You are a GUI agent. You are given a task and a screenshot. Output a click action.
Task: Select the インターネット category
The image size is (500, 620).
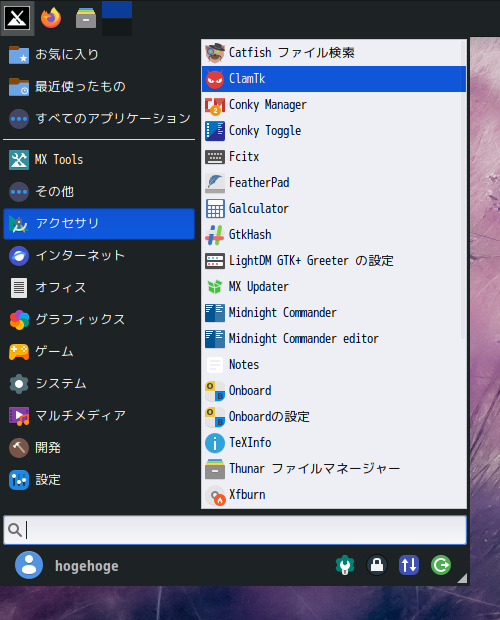coord(99,256)
